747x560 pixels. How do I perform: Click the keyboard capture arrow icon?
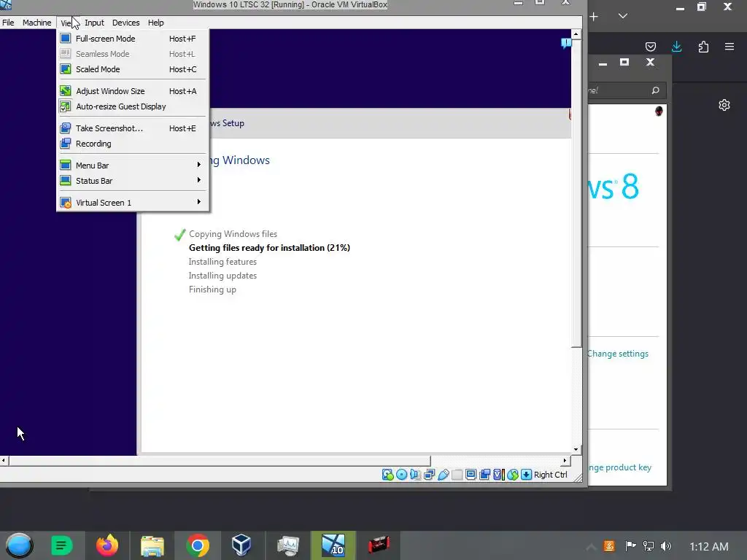pyautogui.click(x=527, y=474)
